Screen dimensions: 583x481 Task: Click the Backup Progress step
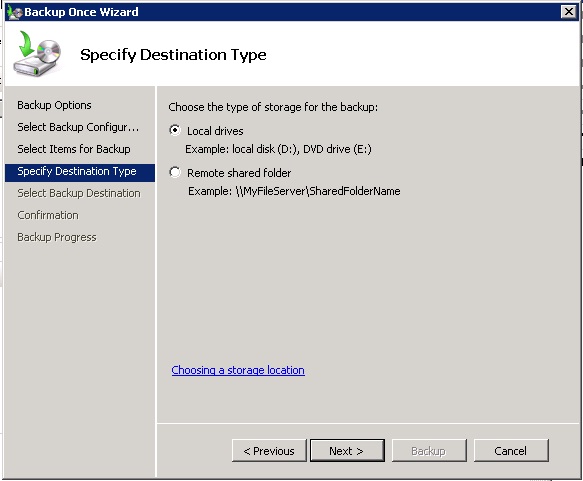pos(57,237)
